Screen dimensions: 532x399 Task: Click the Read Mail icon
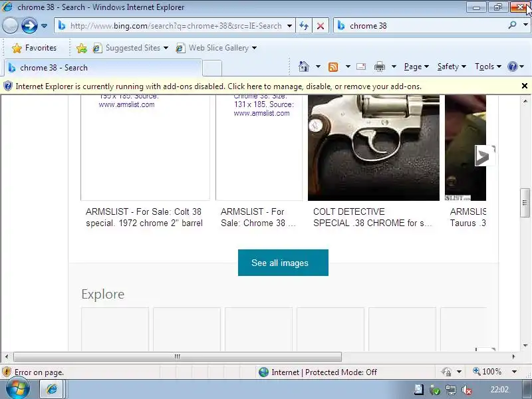click(x=361, y=66)
